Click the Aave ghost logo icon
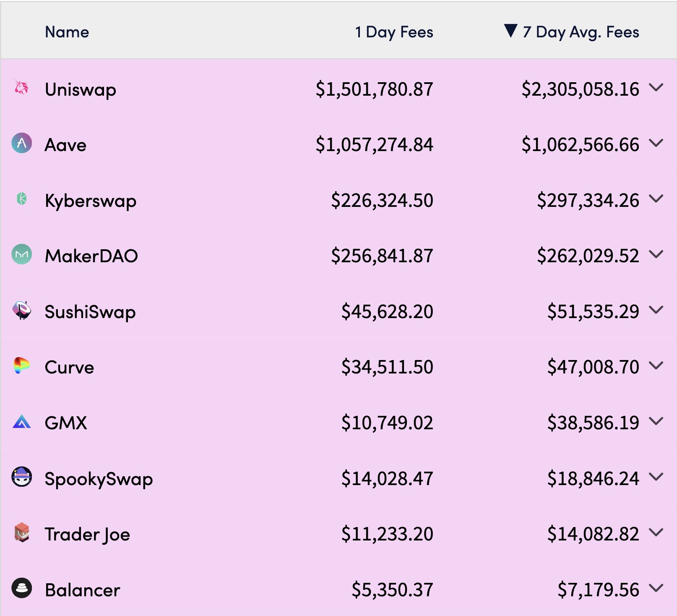The image size is (677, 616). point(22,143)
